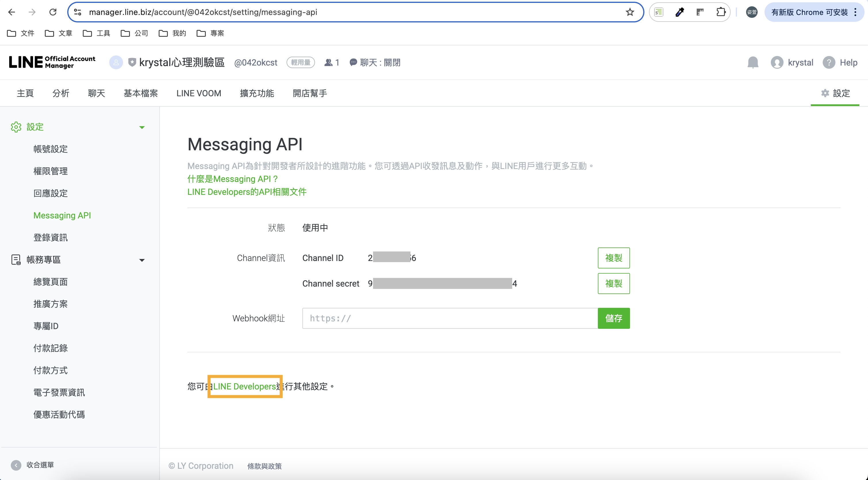Open 電子發票資訊 in the sidebar
Screen dimensions: 868x480
(x=59, y=393)
